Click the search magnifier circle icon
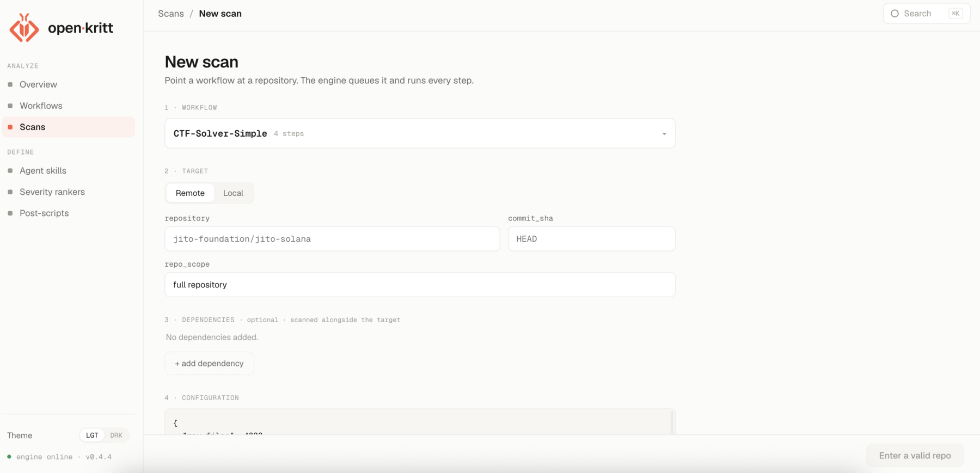 pyautogui.click(x=895, y=14)
